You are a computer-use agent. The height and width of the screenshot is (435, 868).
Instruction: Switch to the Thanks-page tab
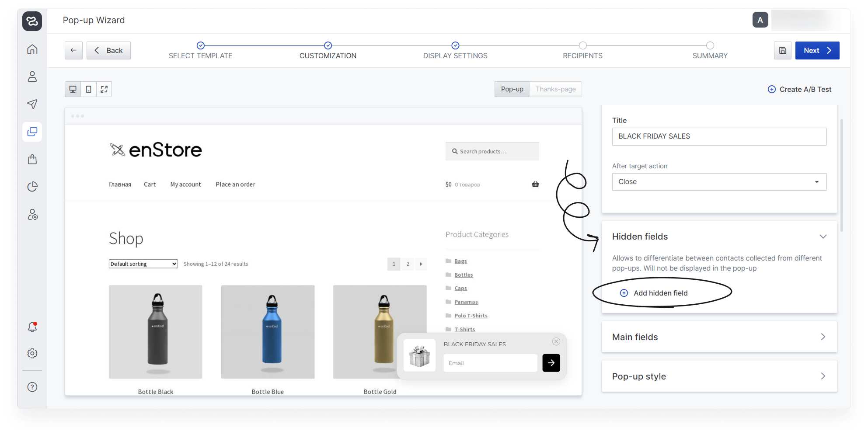555,89
